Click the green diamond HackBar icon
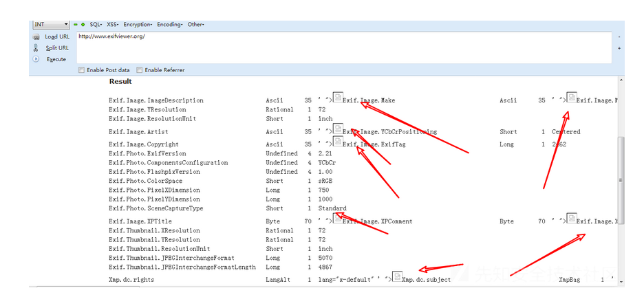Viewport: 644px width, 297px height. pyautogui.click(x=83, y=25)
